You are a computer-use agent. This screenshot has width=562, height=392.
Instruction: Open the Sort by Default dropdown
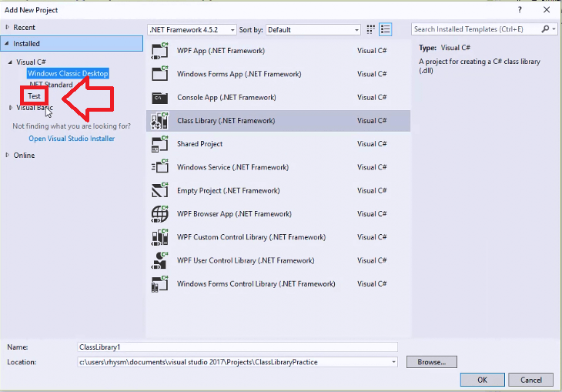click(313, 30)
